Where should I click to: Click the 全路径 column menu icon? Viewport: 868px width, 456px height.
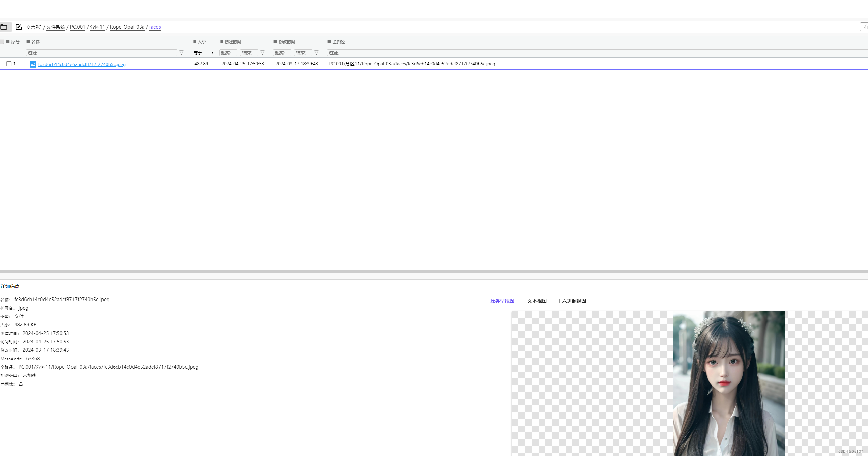click(x=329, y=42)
